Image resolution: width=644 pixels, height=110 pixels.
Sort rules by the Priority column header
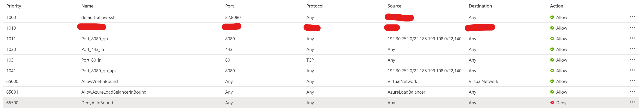click(14, 6)
